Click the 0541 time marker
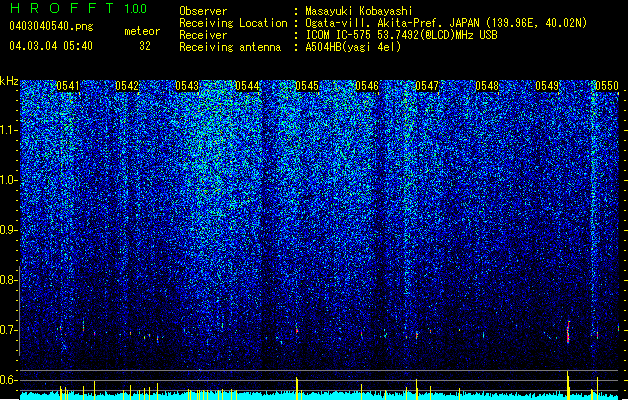Viewport: 629px width, 400px height. point(68,86)
